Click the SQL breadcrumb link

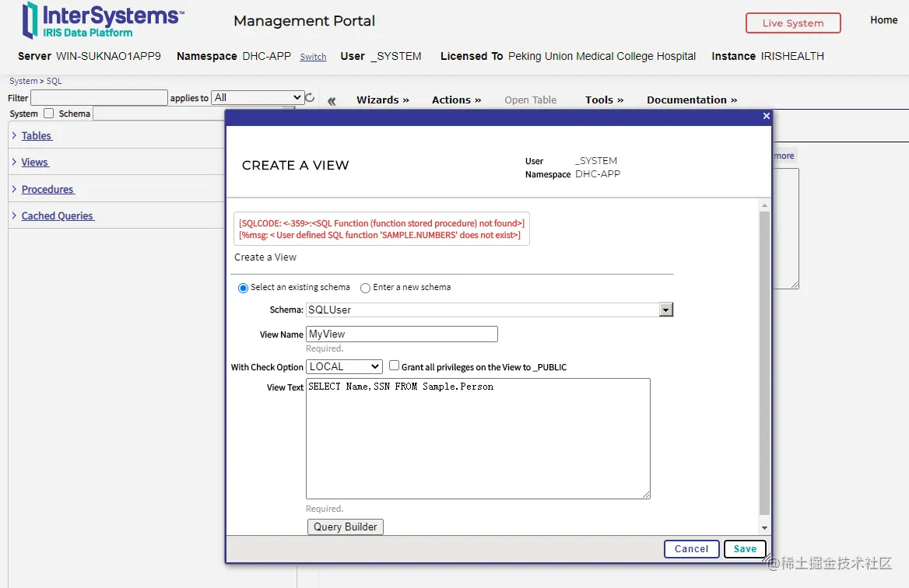tap(54, 81)
